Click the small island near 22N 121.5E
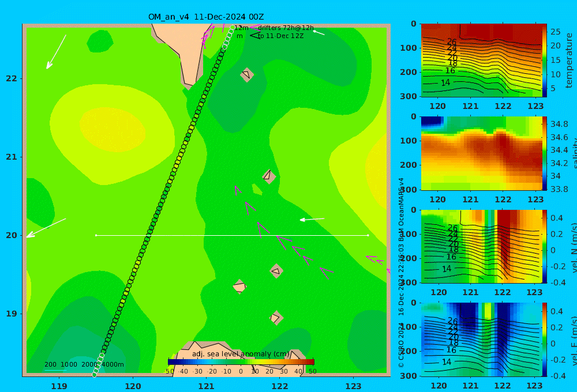The height and width of the screenshot is (392, 577). [247, 74]
